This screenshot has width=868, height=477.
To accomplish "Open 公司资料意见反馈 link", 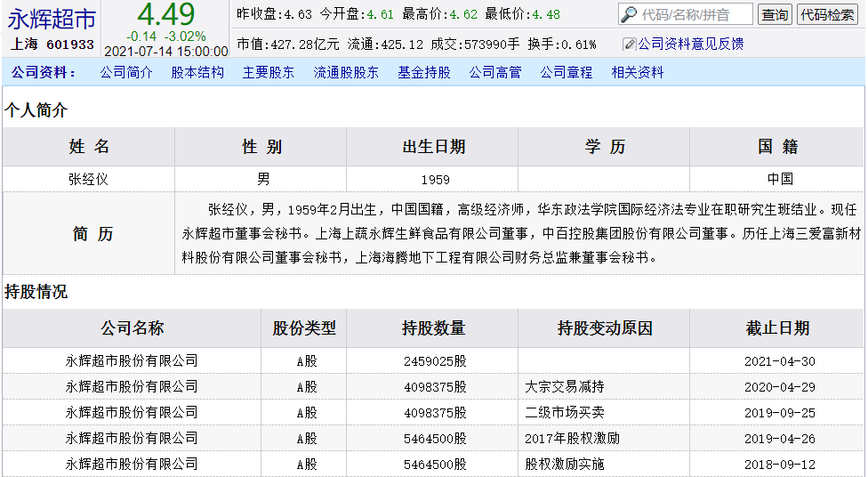I will pyautogui.click(x=690, y=44).
